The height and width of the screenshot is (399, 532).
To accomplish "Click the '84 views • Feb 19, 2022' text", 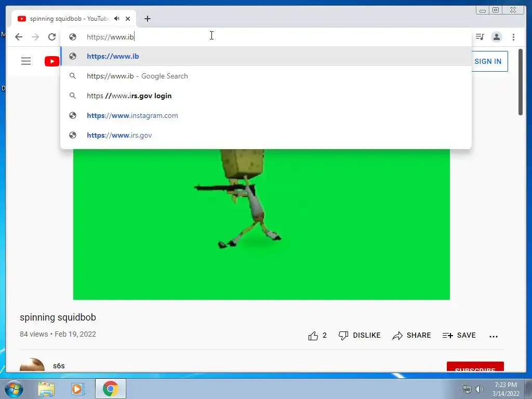I will [58, 334].
